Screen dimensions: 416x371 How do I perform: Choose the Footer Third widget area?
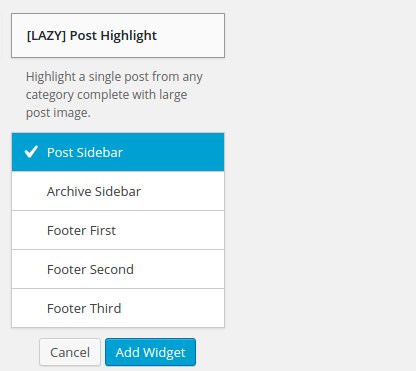tap(118, 308)
